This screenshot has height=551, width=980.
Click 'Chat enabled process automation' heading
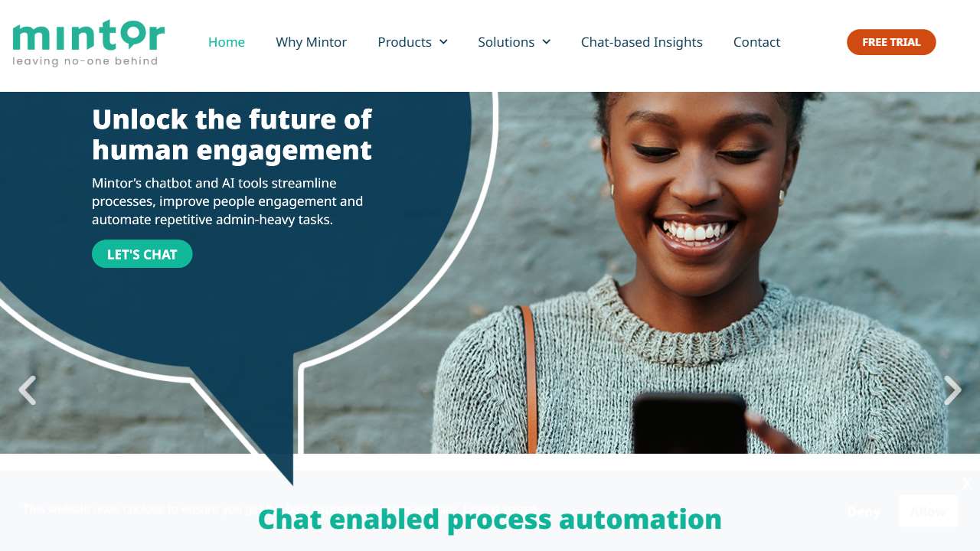(x=490, y=519)
